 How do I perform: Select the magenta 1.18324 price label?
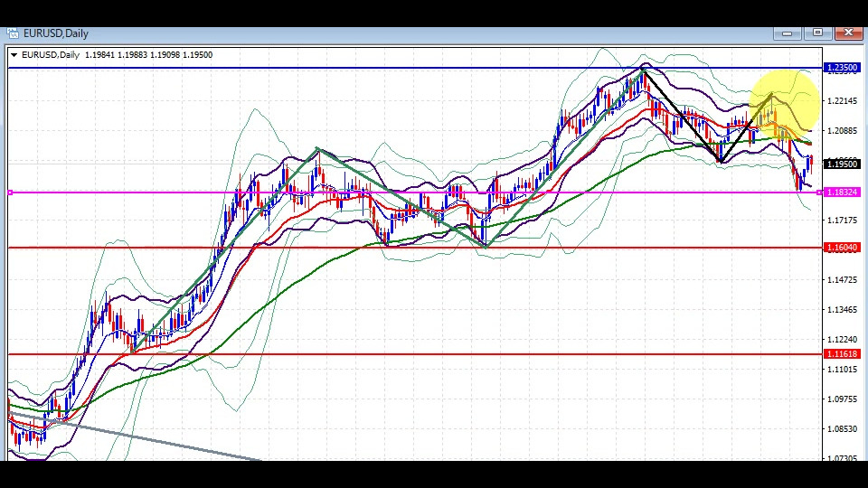coord(842,192)
